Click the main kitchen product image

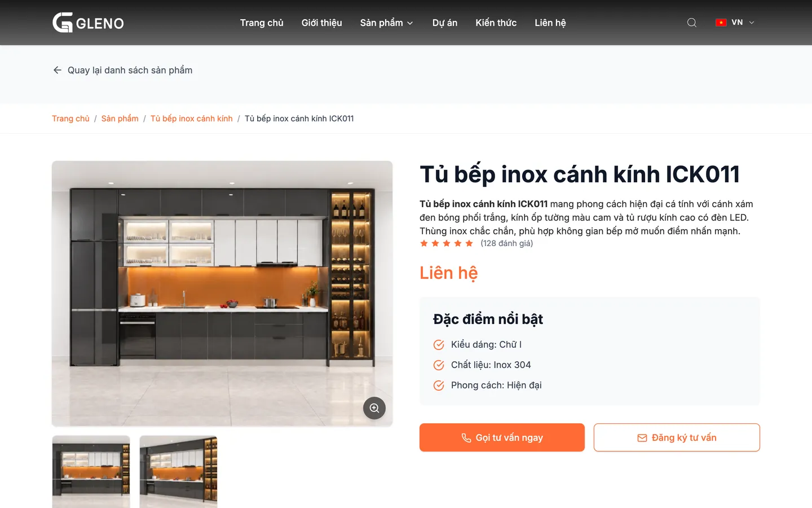(x=222, y=294)
